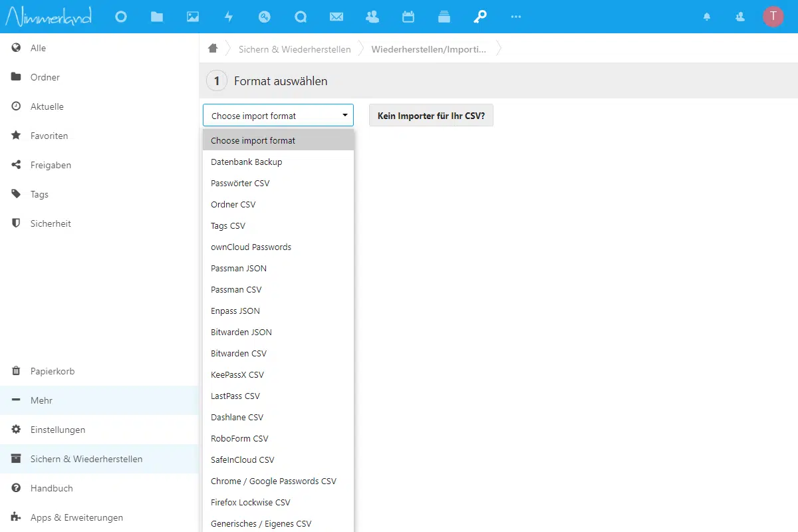Select Bitwarden CSV format
Viewport: 798px width, 532px height.
point(278,353)
